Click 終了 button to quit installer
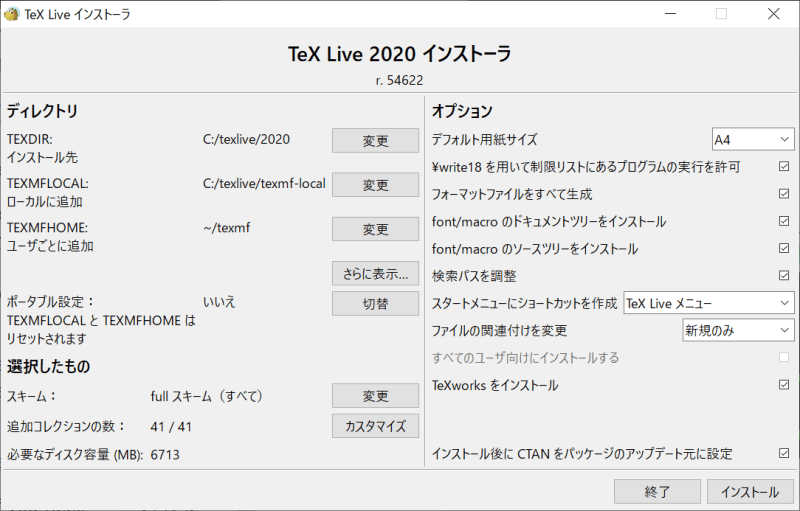 coord(657,491)
